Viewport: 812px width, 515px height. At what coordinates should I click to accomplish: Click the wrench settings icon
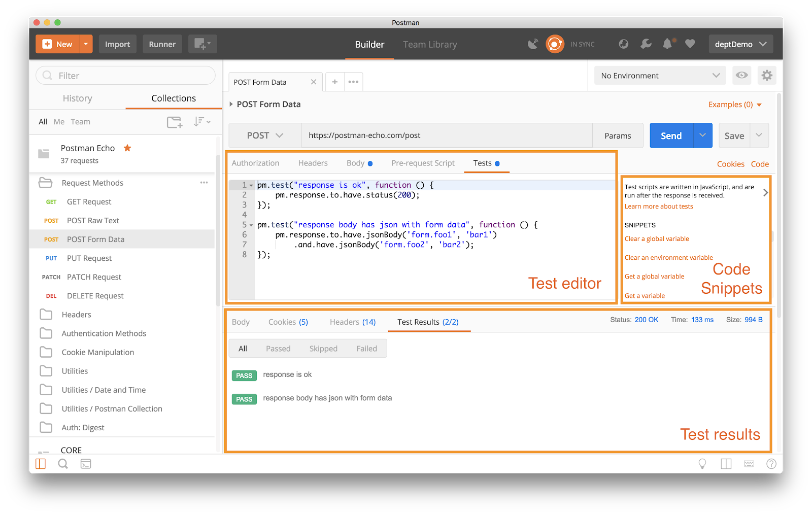coord(646,44)
